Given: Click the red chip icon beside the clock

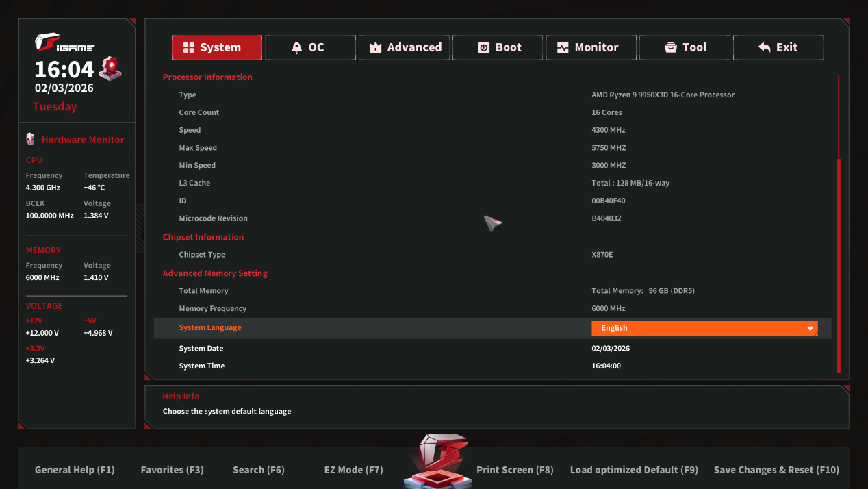Looking at the screenshot, I should coord(110,68).
